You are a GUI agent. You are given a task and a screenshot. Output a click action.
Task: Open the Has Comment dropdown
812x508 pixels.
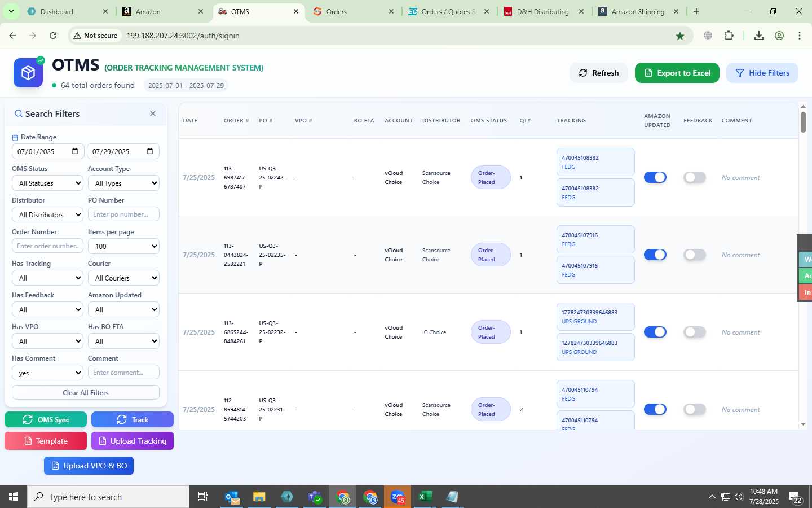point(48,373)
